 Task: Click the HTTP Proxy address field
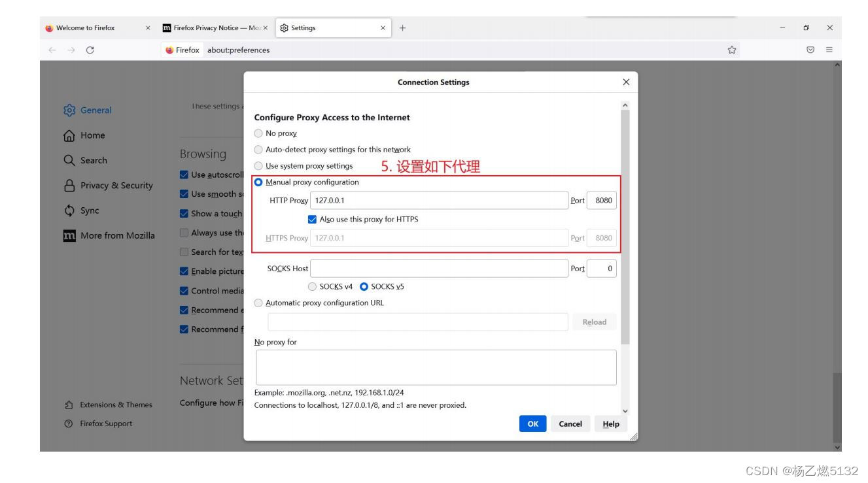point(439,201)
